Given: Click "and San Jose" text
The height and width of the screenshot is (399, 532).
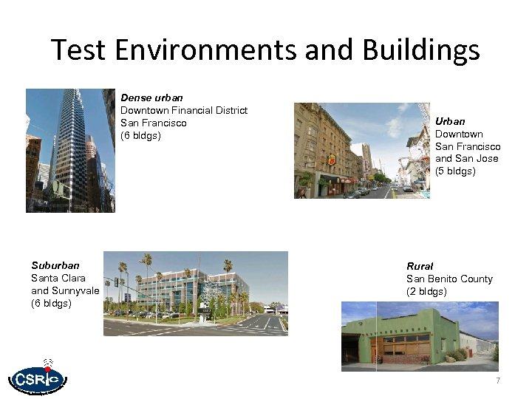Looking at the screenshot, I should pyautogui.click(x=467, y=158).
